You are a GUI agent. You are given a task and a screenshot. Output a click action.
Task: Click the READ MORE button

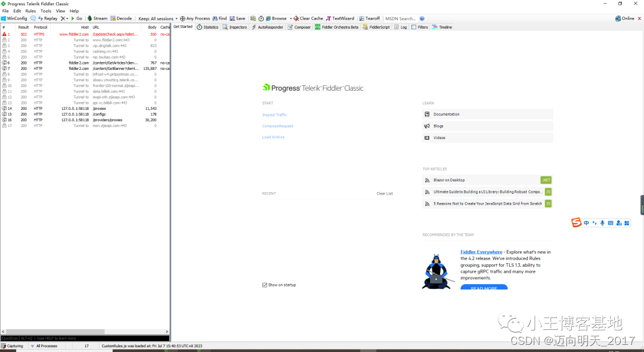click(x=484, y=287)
